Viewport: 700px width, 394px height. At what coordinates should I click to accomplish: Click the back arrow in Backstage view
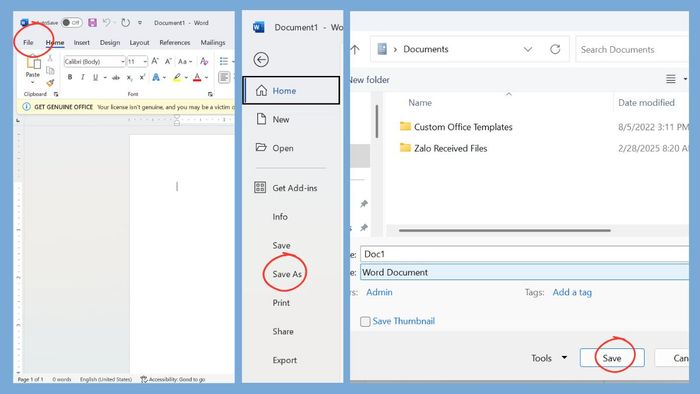tap(261, 59)
